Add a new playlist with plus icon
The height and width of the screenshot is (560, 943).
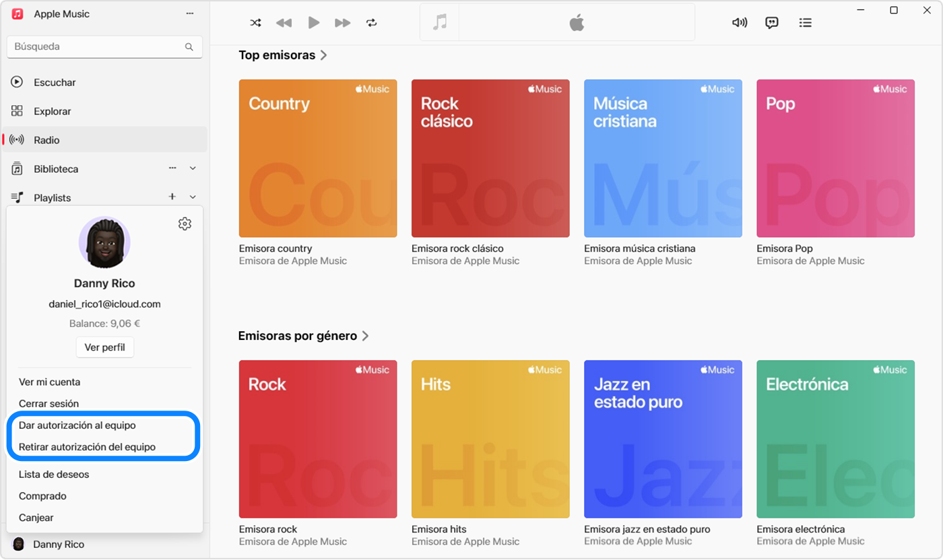[x=172, y=197]
